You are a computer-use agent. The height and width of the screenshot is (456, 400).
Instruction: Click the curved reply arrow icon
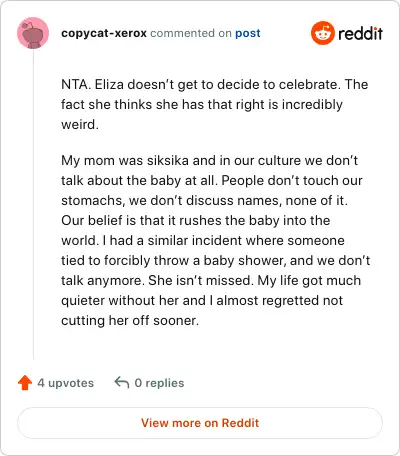click(122, 383)
